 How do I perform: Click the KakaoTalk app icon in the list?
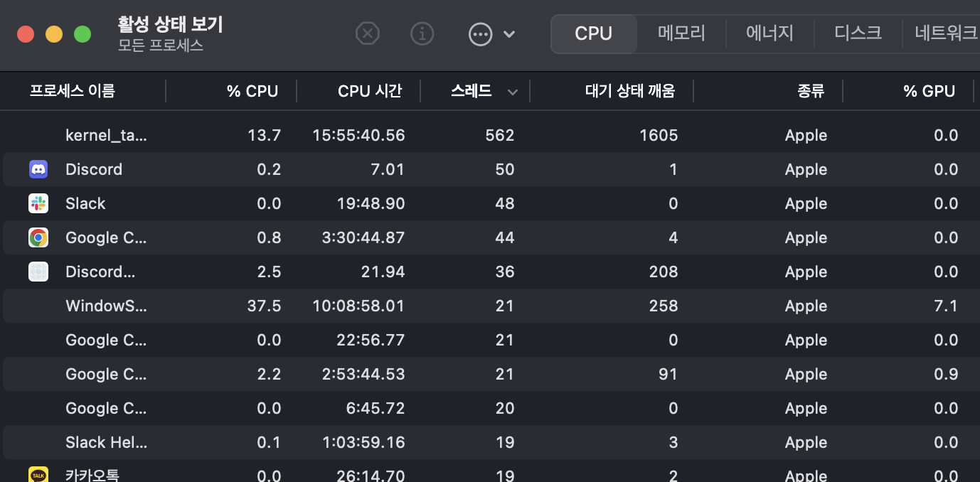point(38,475)
